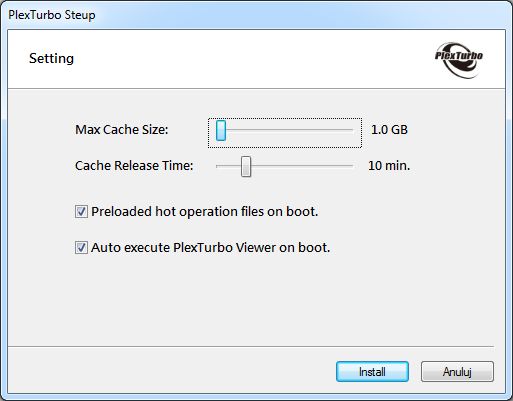Screen dimensions: 513x401
Task: Click maximum end of Cache Release Time track
Action: click(x=352, y=166)
